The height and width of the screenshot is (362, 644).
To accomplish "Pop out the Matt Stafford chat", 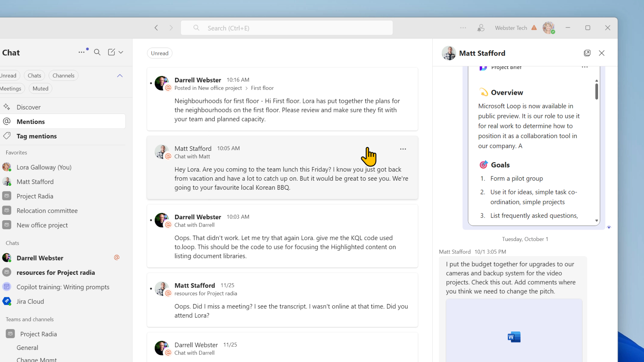I will (587, 53).
